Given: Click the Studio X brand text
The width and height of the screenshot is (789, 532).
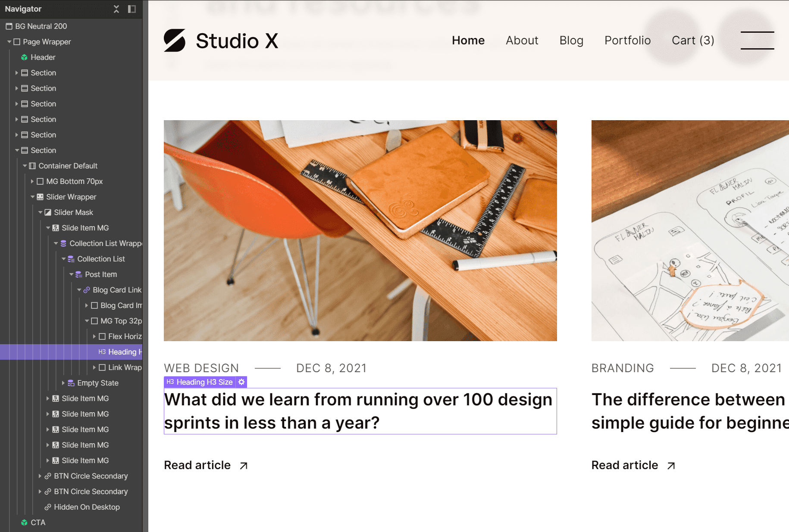Looking at the screenshot, I should point(237,41).
